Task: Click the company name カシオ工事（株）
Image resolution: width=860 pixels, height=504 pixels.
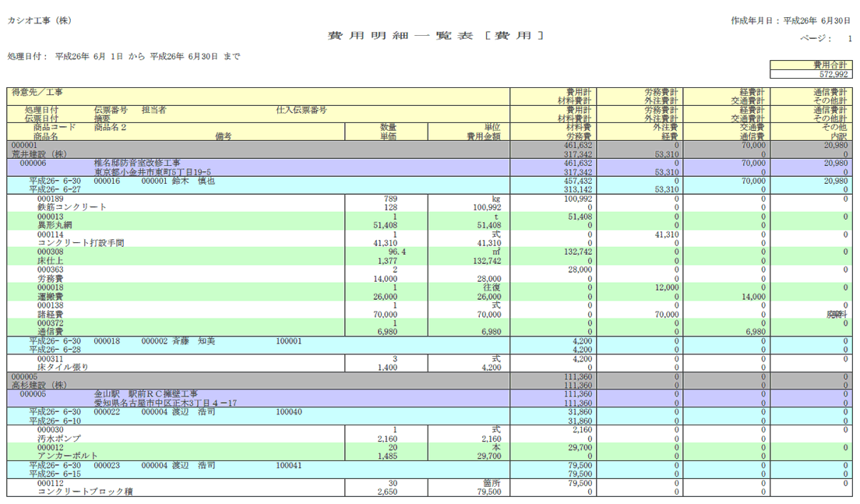Action: 40,20
